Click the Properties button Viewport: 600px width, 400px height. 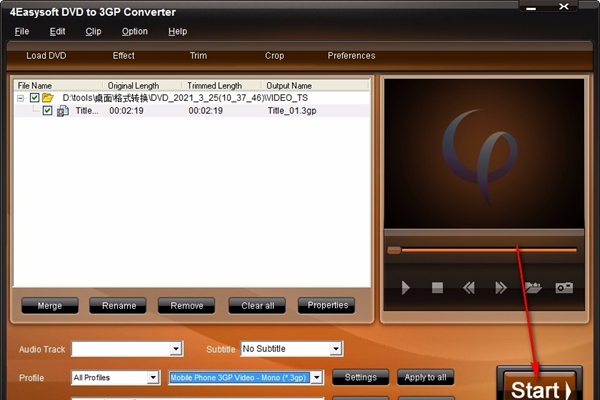tap(327, 305)
